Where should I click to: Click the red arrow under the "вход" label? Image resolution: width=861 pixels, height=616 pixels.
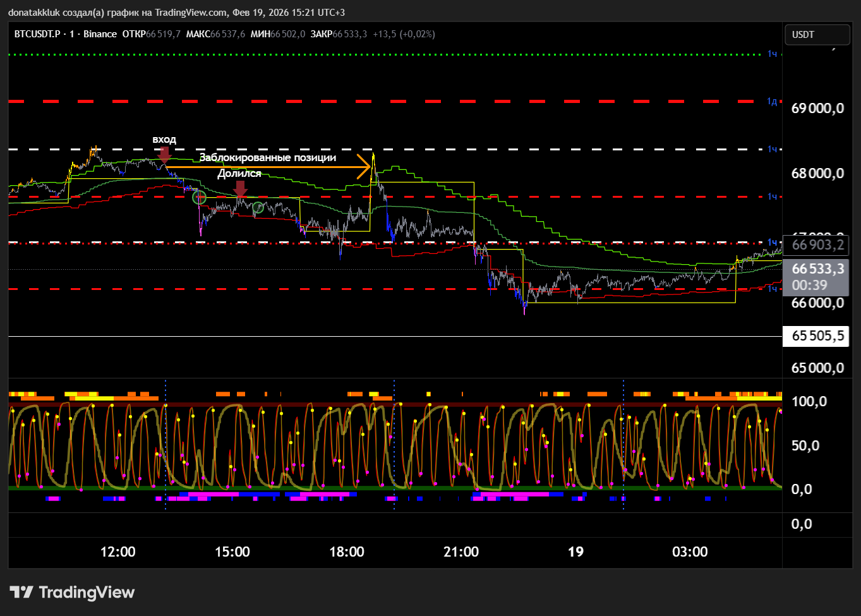[x=164, y=155]
